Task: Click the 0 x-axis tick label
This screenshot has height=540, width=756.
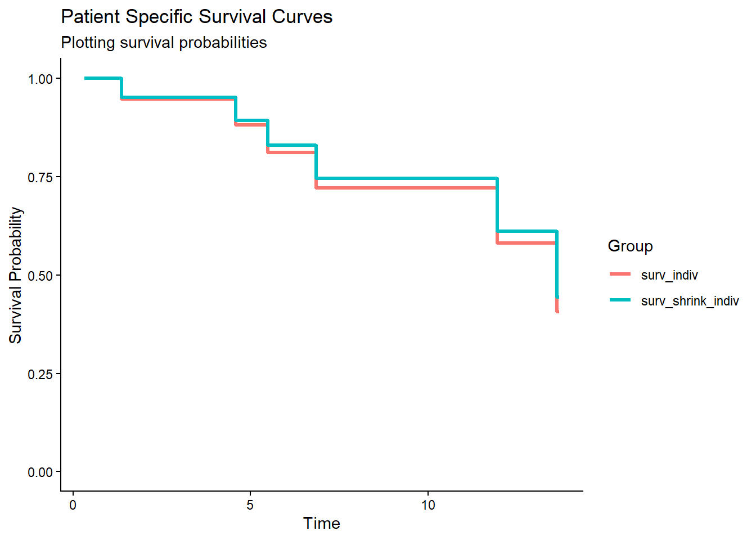Action: tap(73, 505)
